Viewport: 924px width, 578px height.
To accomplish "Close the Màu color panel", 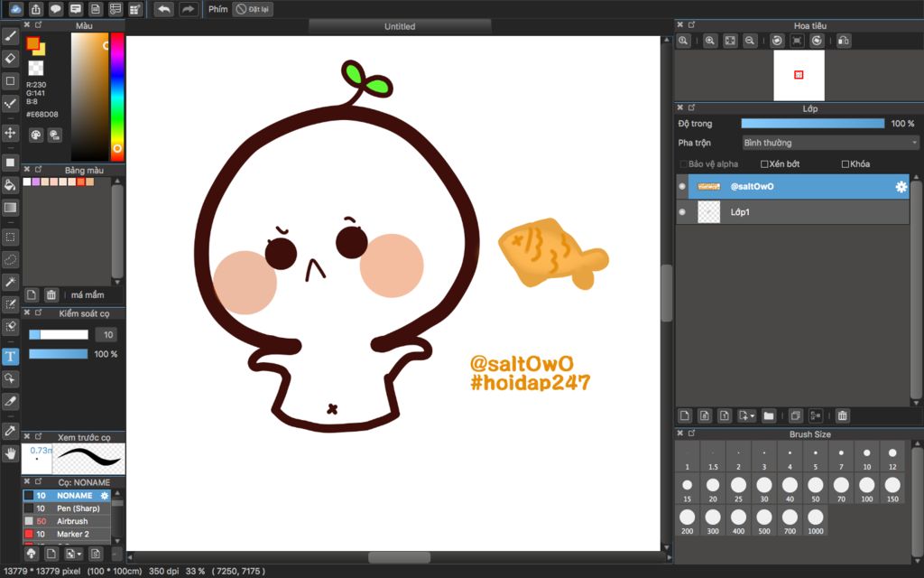I will (26, 24).
